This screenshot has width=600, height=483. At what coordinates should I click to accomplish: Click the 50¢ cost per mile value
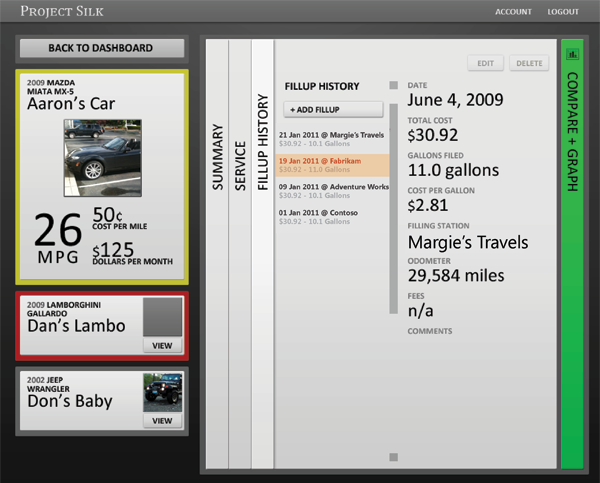click(x=107, y=215)
